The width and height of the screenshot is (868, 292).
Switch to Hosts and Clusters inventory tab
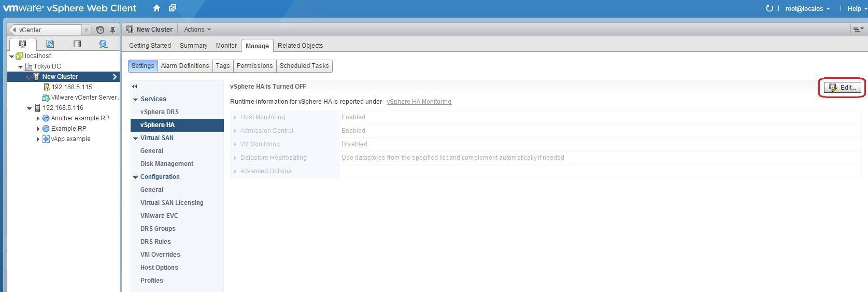pyautogui.click(x=22, y=44)
